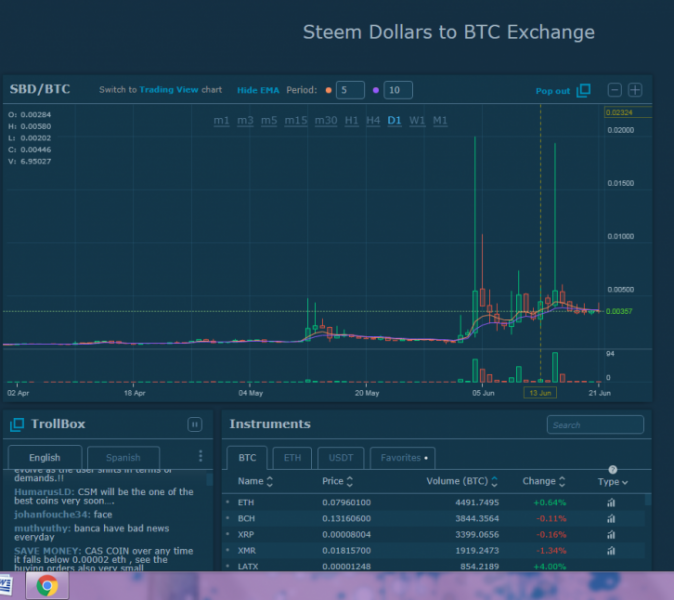Open chart icon for XMR row
Viewport: 674px width, 600px height.
pos(611,551)
